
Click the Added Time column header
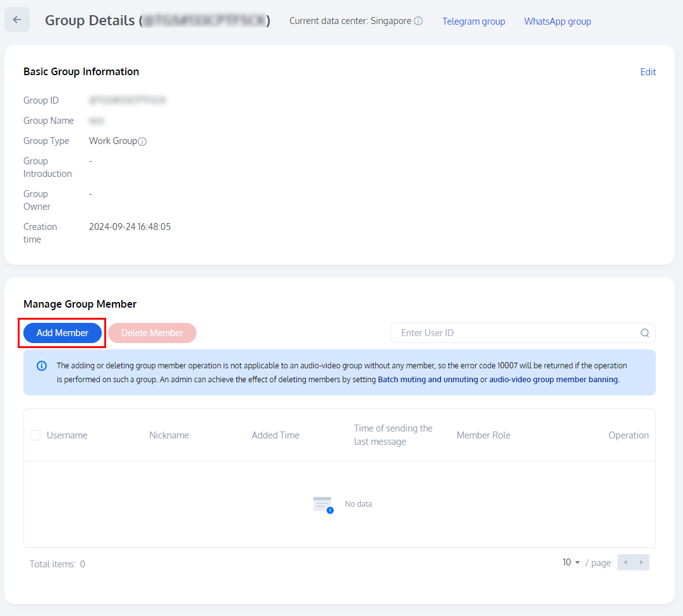click(275, 435)
